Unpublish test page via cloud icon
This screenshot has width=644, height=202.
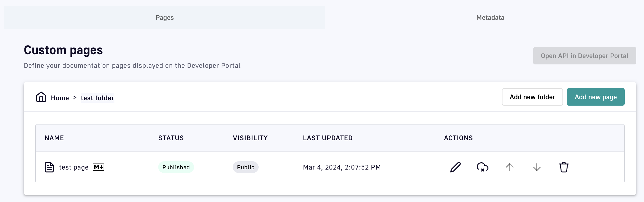482,167
